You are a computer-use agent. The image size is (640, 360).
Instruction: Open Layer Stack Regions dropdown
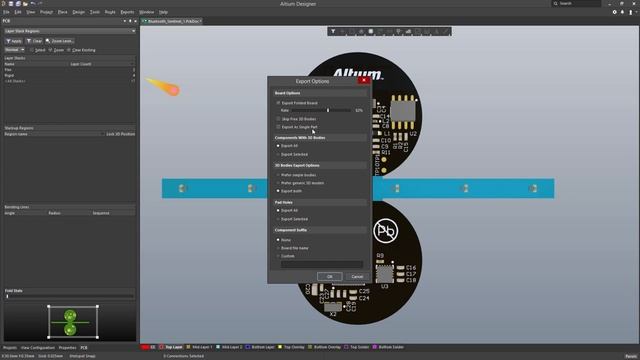(69, 31)
